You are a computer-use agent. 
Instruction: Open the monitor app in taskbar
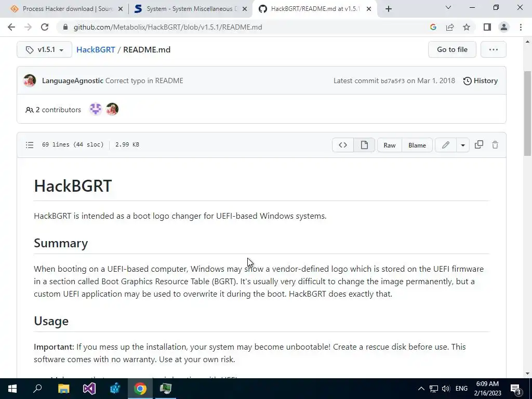166,389
